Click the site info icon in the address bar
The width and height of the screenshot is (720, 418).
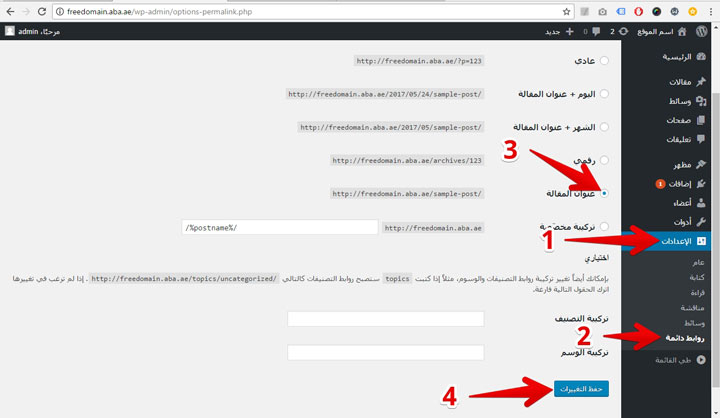[x=60, y=12]
